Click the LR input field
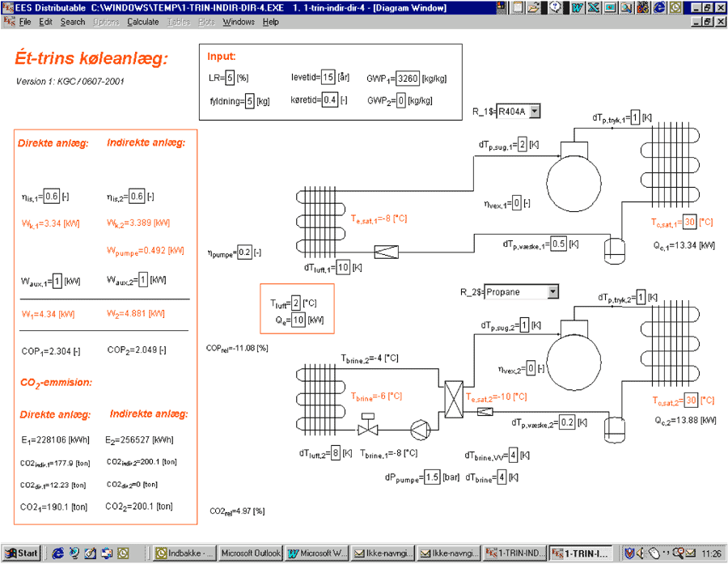 pos(230,78)
